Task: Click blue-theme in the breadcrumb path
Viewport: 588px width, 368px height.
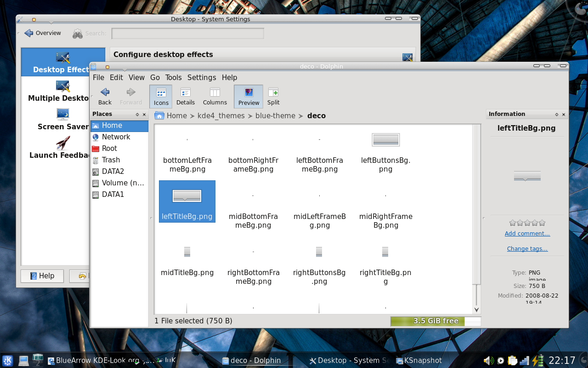Action: [x=275, y=116]
